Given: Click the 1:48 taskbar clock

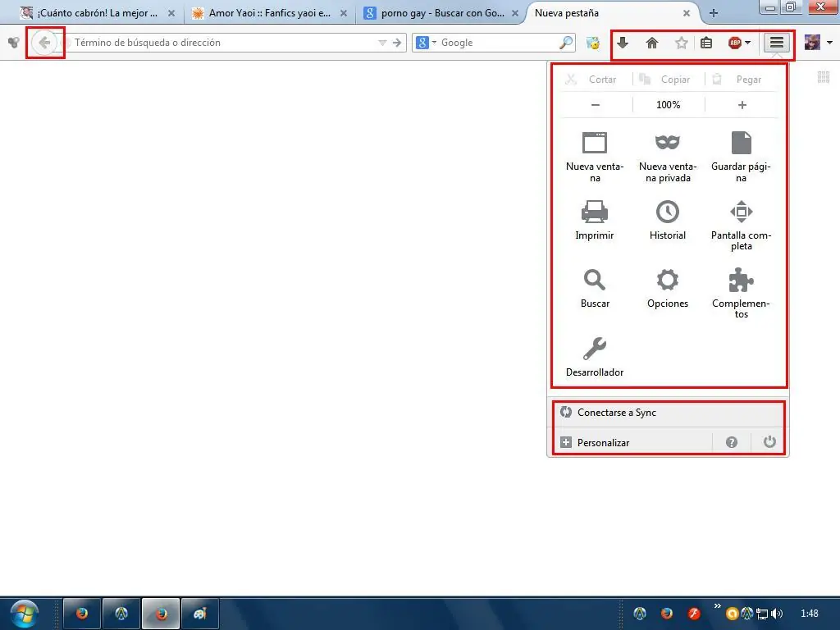Looking at the screenshot, I should (809, 614).
